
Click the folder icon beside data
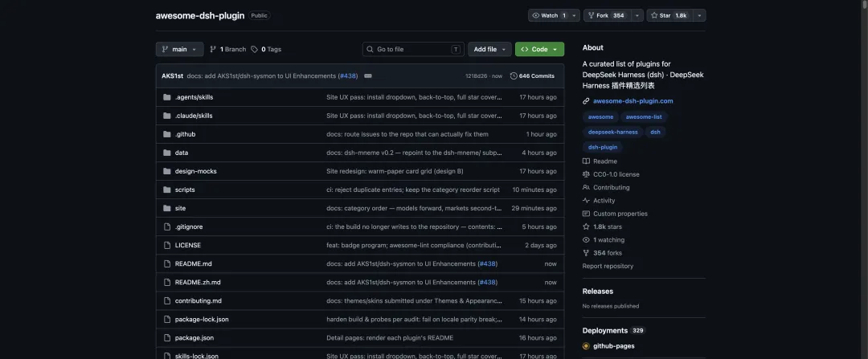coord(167,153)
